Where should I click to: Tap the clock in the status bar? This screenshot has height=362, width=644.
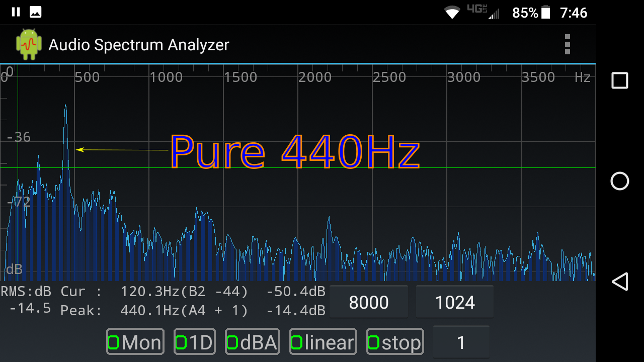click(574, 12)
